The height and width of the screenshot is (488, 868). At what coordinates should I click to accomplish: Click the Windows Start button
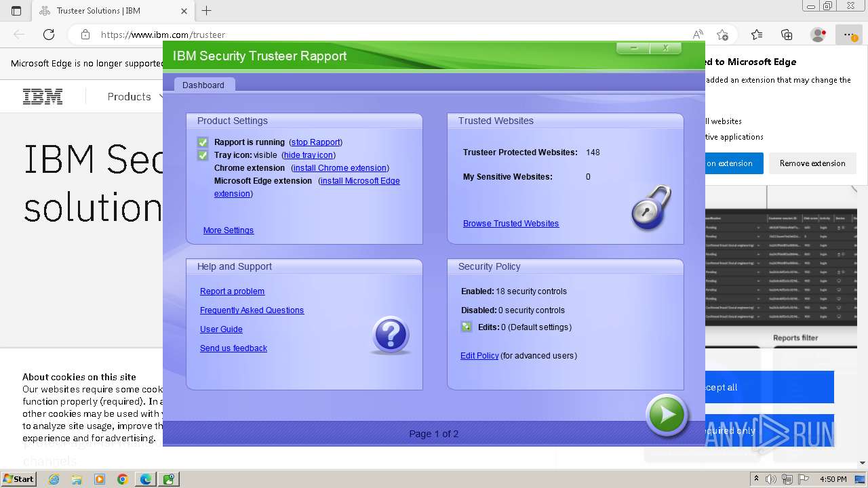click(18, 479)
